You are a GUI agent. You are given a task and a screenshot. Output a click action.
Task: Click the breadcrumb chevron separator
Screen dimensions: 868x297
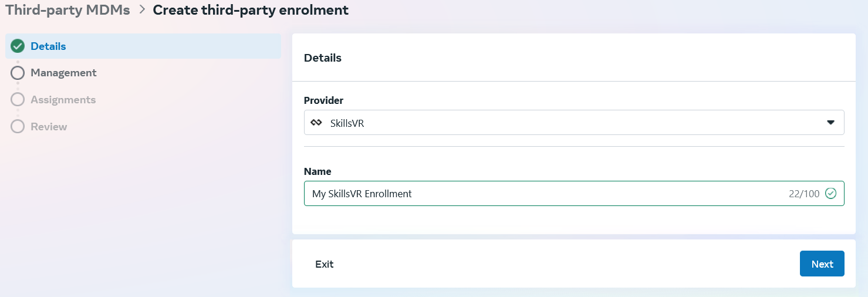coord(141,10)
